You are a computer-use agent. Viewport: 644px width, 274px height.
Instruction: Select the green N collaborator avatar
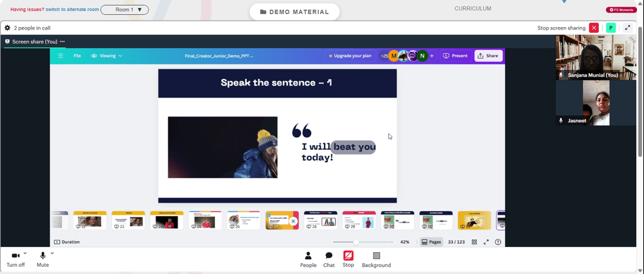coord(422,56)
